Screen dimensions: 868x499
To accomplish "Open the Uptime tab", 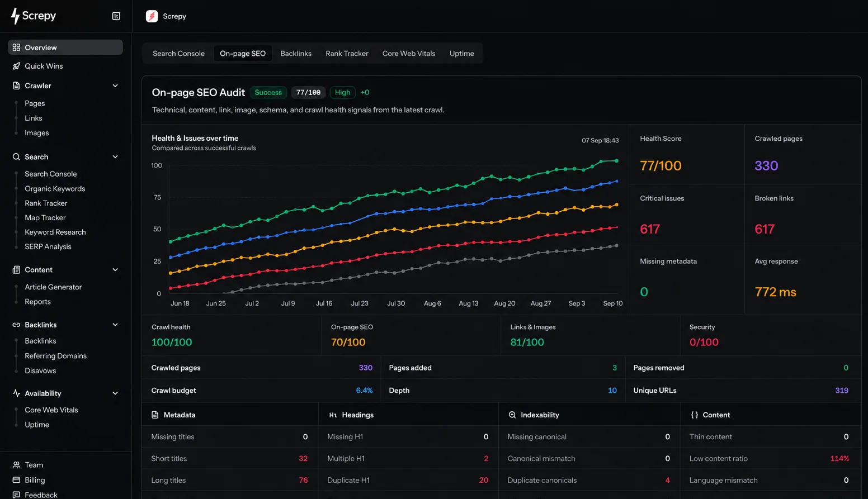I will (462, 54).
